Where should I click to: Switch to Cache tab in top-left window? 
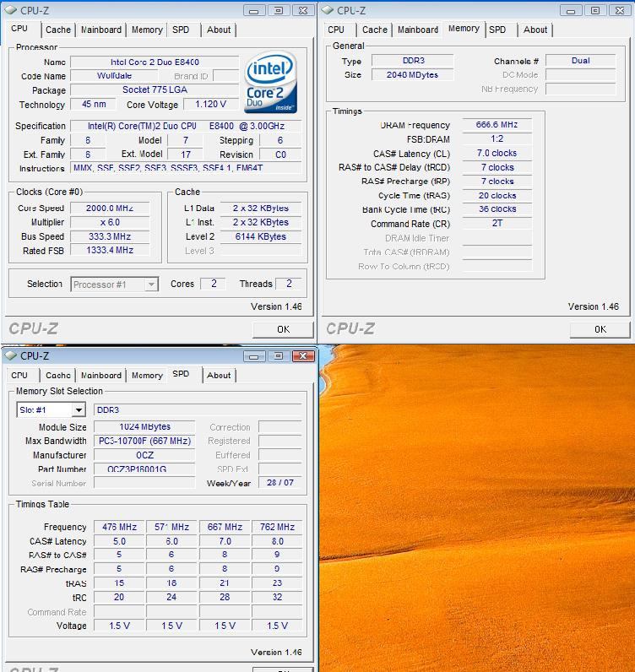(58, 30)
